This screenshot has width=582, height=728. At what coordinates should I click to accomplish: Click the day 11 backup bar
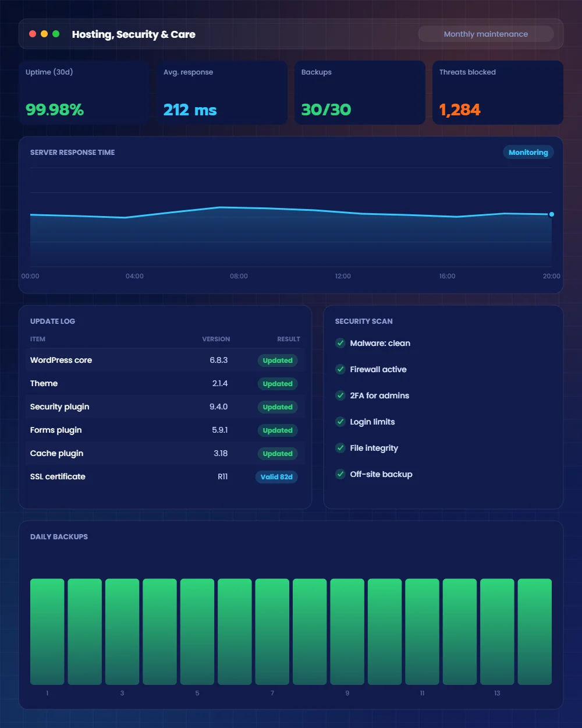pos(422,632)
